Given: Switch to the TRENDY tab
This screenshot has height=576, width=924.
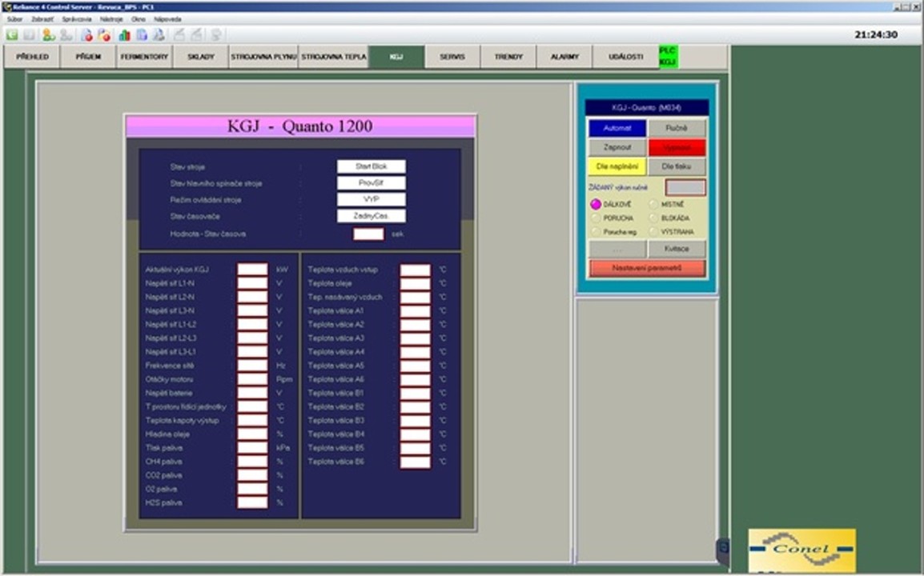Looking at the screenshot, I should [x=508, y=57].
